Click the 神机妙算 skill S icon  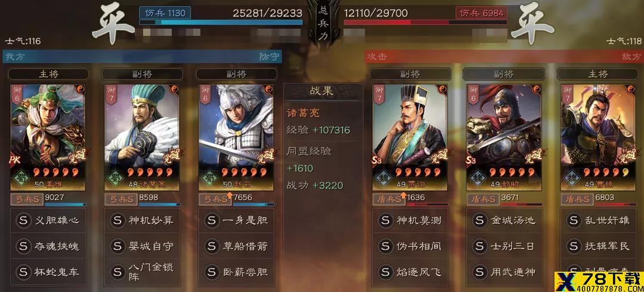(x=117, y=220)
